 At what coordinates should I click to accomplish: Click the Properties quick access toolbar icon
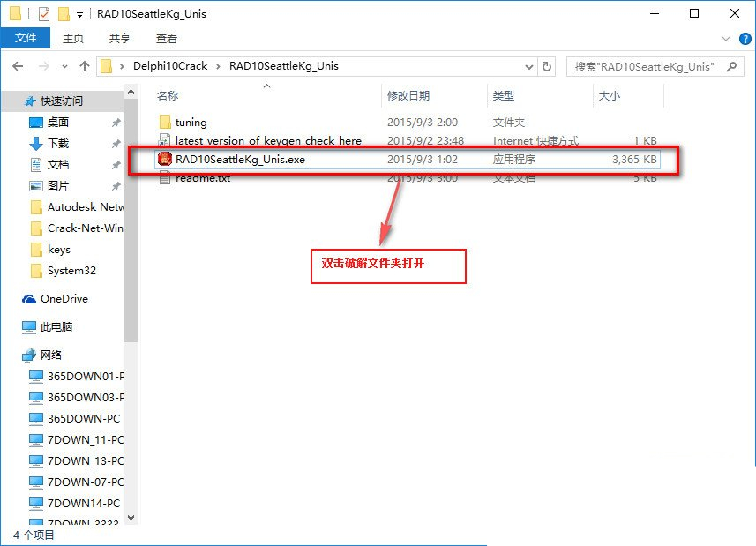coord(44,14)
